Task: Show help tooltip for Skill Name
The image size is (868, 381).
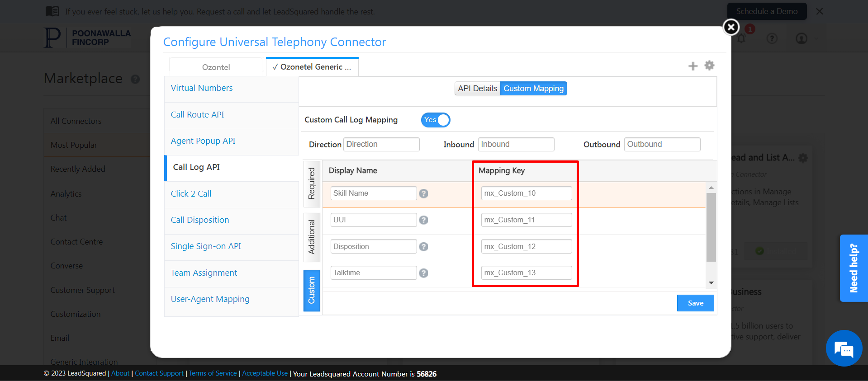Action: [x=423, y=193]
